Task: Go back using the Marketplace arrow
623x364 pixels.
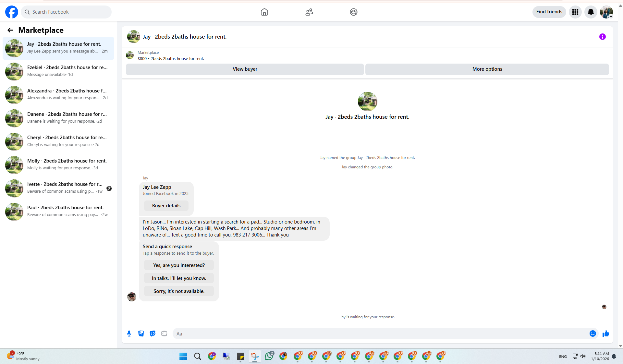Action: pyautogui.click(x=10, y=30)
